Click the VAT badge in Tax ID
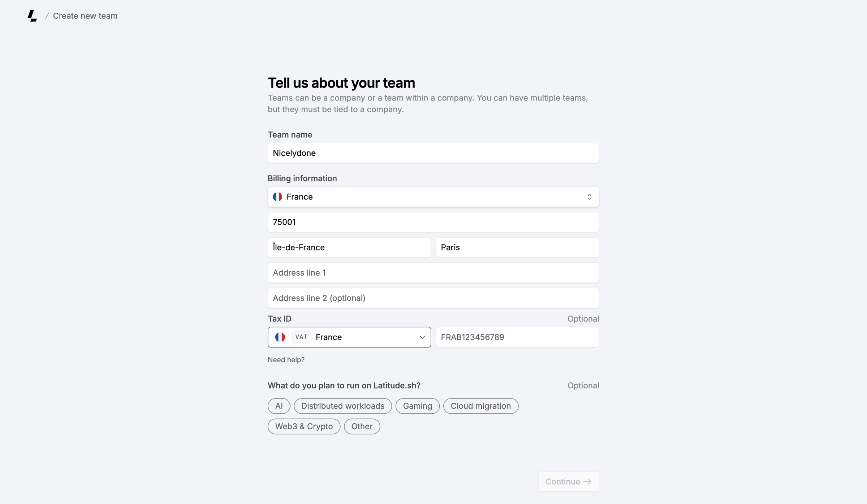This screenshot has width=867, height=504. [301, 337]
